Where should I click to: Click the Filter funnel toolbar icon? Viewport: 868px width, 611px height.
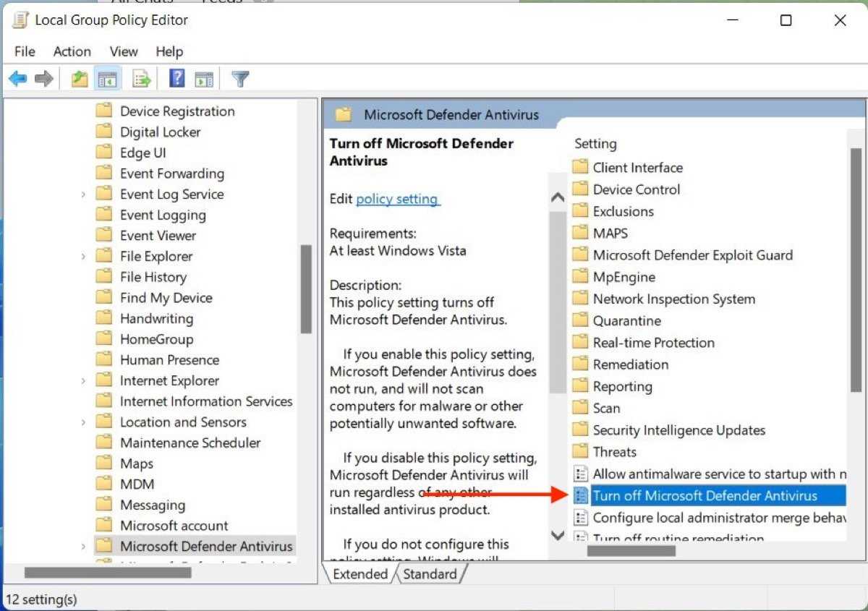click(240, 79)
